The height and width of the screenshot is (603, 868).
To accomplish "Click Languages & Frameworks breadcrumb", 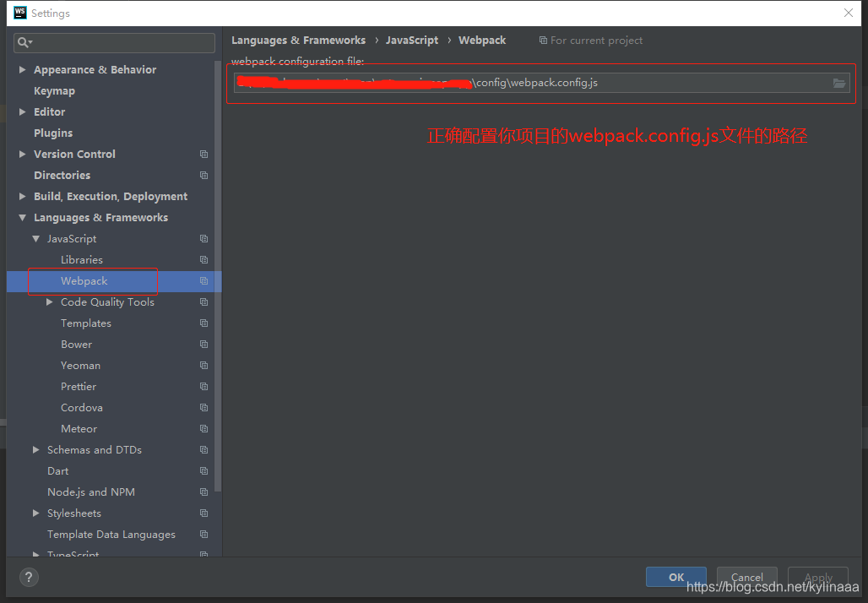I will pos(298,41).
